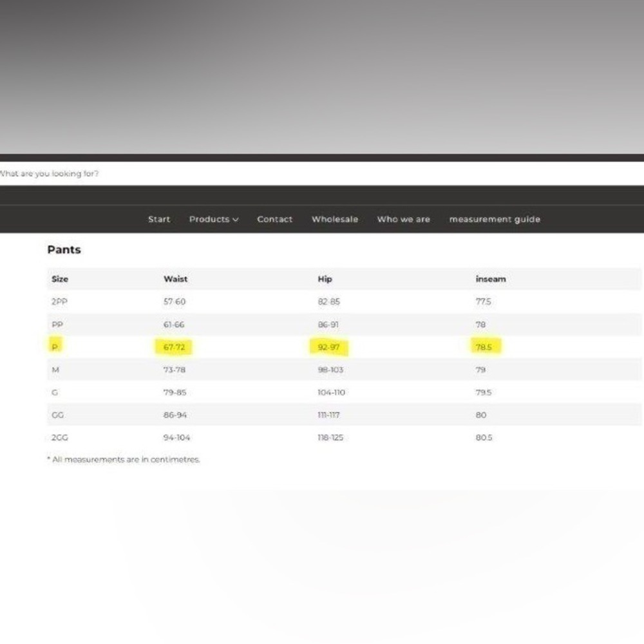
Task: Open the Contact page link
Action: click(275, 220)
